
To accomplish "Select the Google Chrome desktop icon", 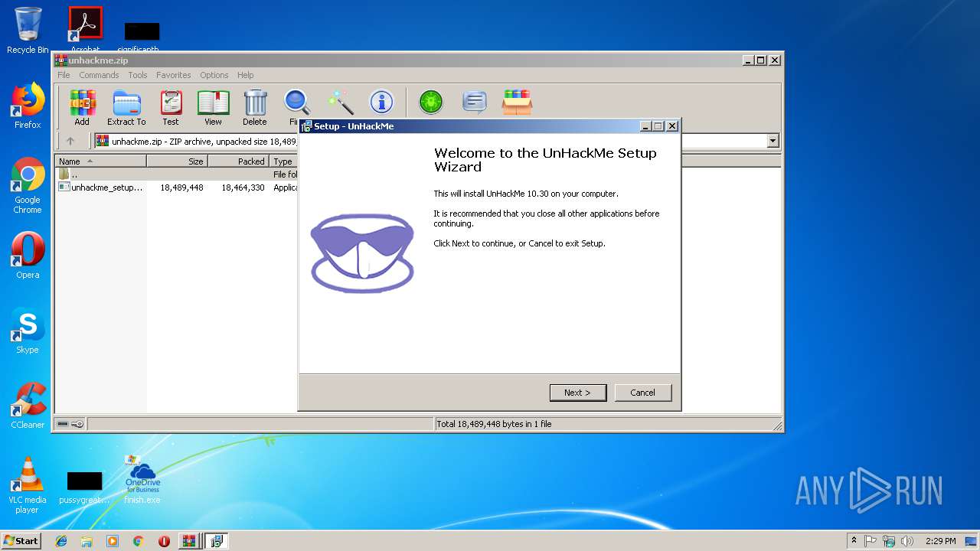I will (28, 185).
